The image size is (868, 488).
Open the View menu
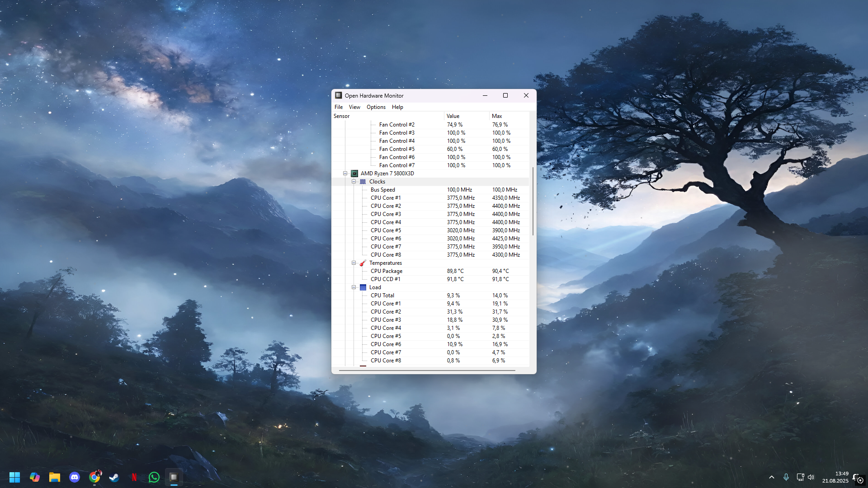pos(354,107)
